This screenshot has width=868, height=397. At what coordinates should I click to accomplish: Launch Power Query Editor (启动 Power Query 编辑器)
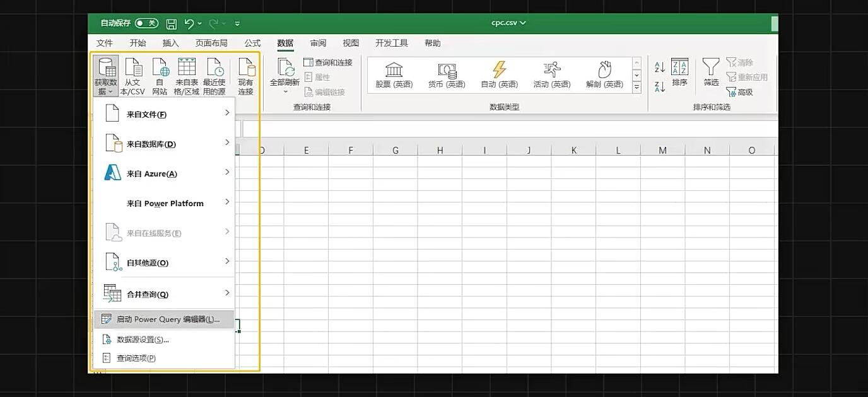tap(163, 319)
